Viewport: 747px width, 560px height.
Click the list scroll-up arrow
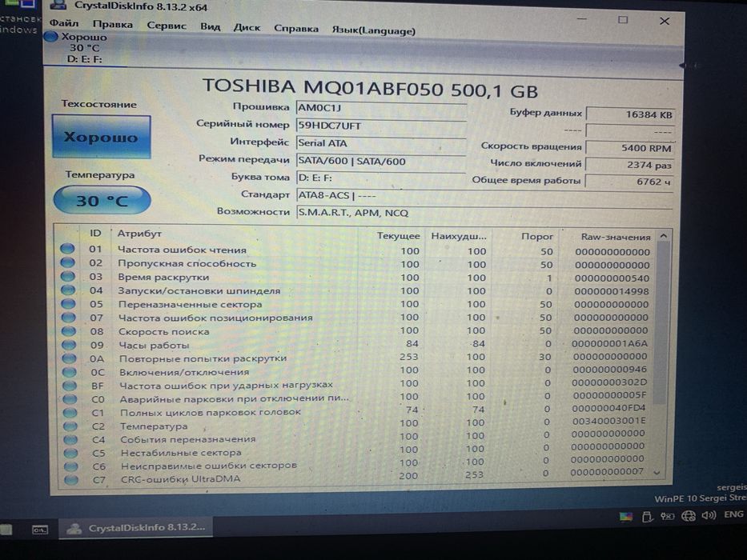tap(663, 236)
